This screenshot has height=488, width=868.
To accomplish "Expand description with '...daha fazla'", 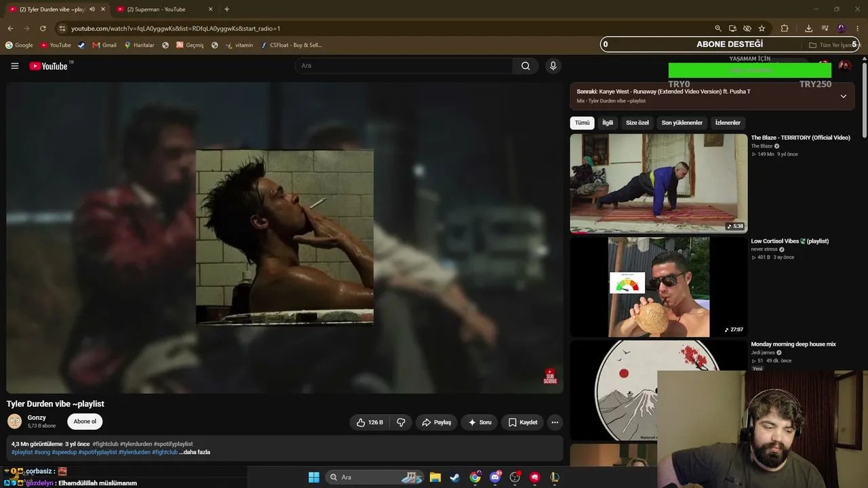I will point(195,452).
